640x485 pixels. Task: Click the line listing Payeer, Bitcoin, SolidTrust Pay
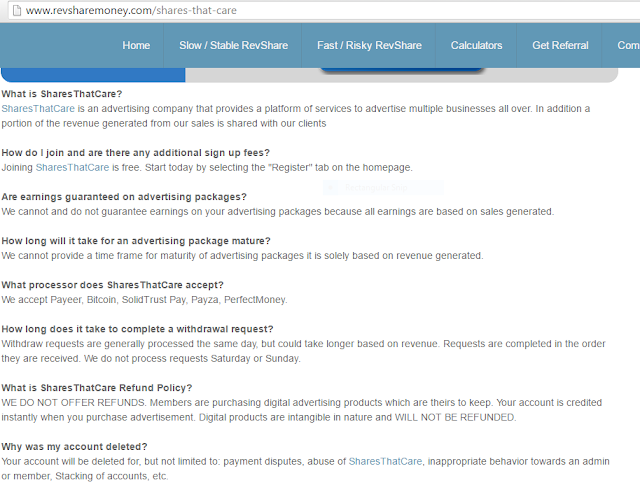coord(144,300)
